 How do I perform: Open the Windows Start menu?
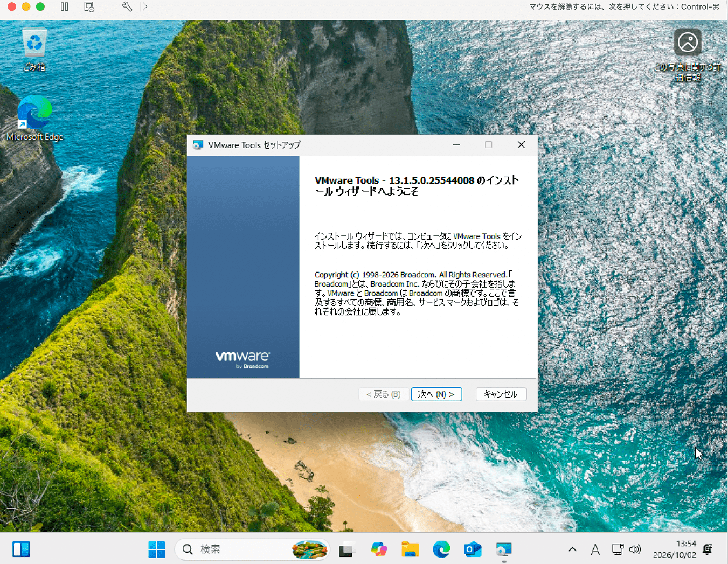click(157, 549)
